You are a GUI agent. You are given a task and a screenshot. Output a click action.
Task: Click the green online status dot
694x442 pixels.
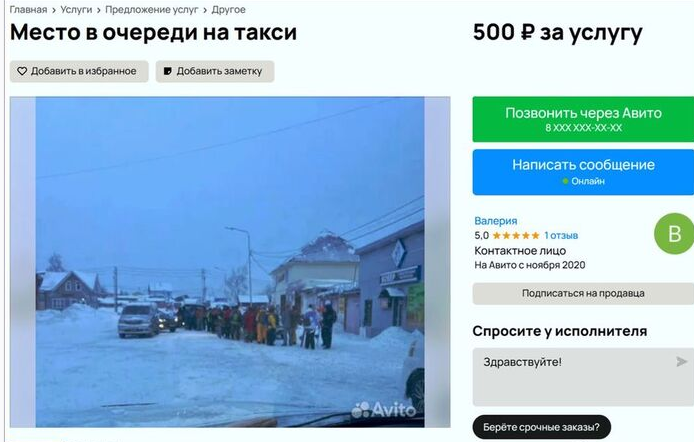click(x=565, y=181)
